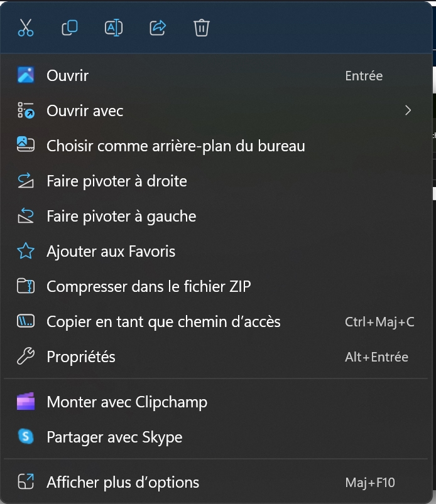Viewport: 436px width, 504px height.
Task: Click the Rename icon
Action: [x=114, y=28]
